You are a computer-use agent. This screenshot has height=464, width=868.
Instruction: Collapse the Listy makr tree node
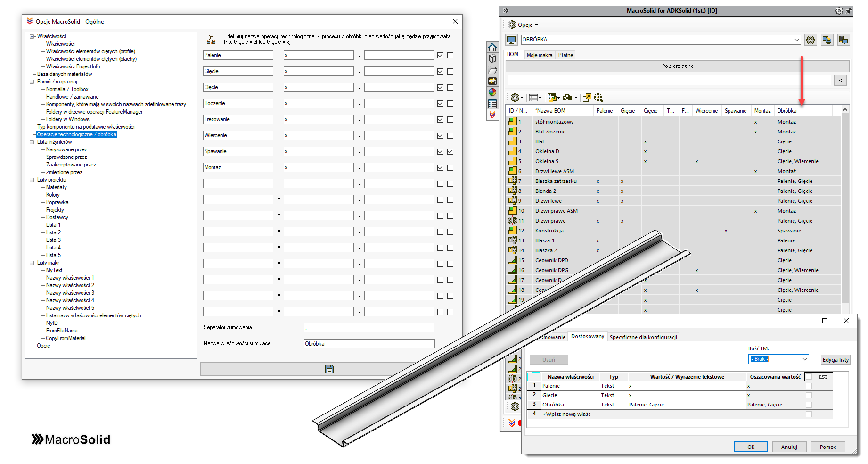click(32, 263)
